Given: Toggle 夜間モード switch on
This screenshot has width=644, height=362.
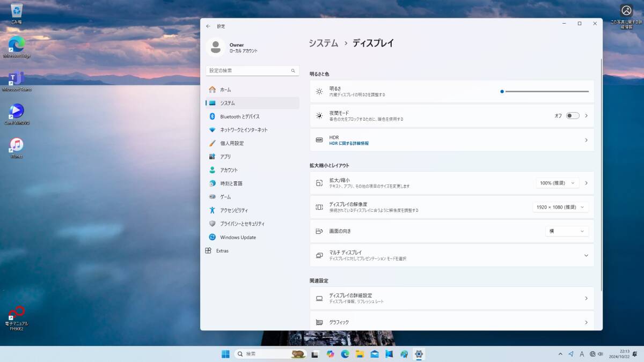Looking at the screenshot, I should (573, 116).
